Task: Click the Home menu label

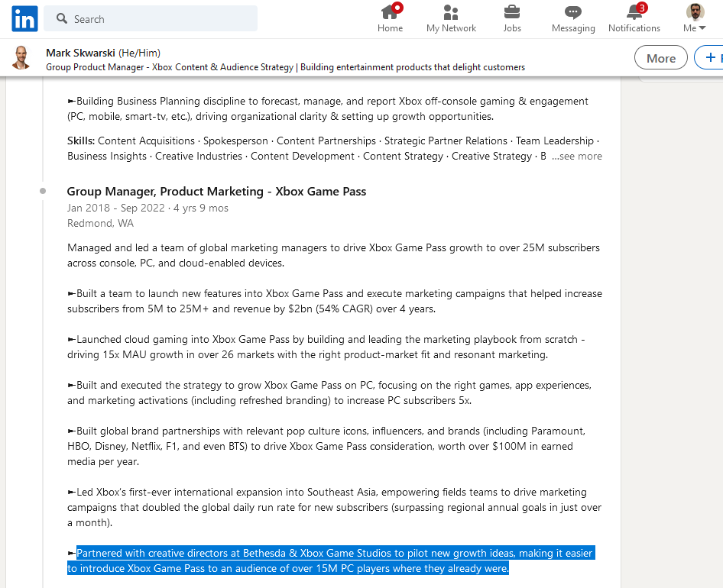Action: tap(390, 28)
